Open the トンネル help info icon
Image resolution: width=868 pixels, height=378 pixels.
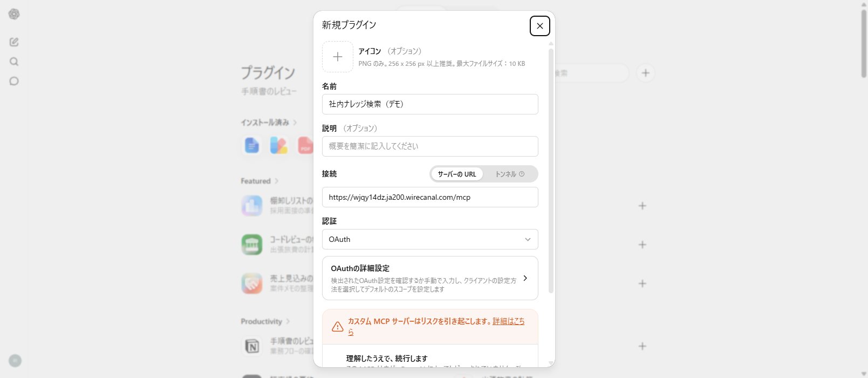point(522,174)
